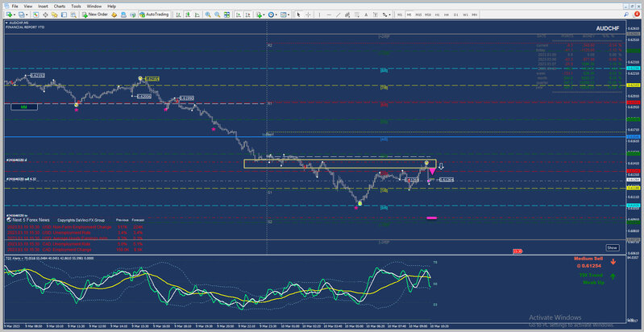644x332 pixels.
Task: Switch to line chart display
Action: (197, 15)
